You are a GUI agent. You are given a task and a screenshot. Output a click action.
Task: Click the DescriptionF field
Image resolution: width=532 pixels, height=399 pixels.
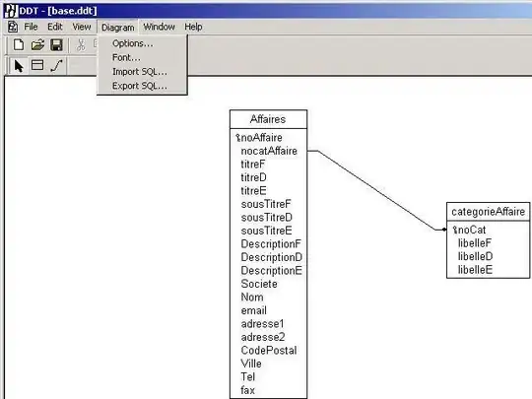[271, 244]
